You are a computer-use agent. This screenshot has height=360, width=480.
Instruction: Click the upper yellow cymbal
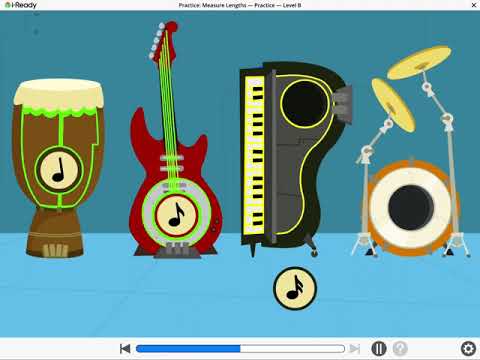coord(419,63)
